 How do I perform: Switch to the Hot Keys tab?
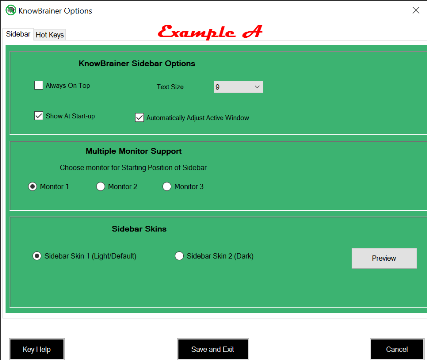(x=50, y=35)
